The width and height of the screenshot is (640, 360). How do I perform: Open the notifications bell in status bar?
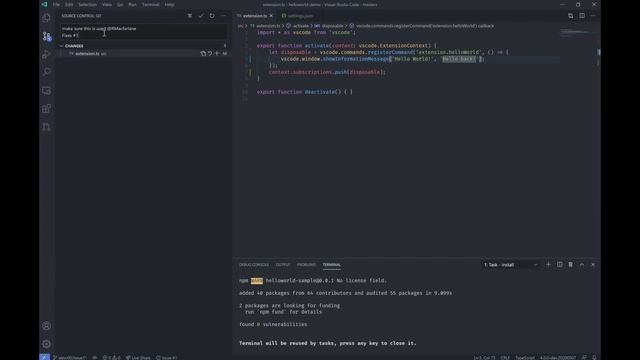click(x=594, y=358)
